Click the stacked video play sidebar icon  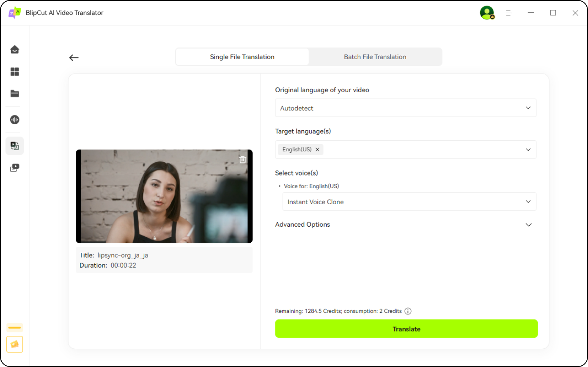15,168
